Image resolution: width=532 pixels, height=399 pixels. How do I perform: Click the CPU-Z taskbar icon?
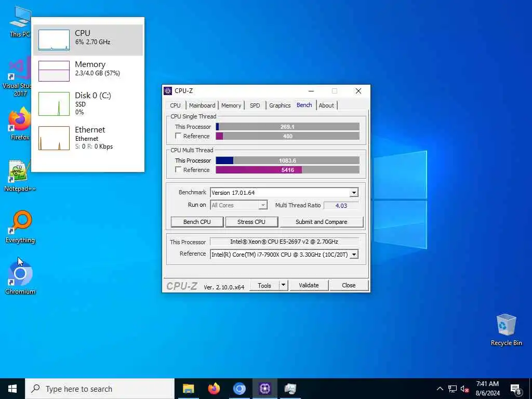tap(264, 389)
